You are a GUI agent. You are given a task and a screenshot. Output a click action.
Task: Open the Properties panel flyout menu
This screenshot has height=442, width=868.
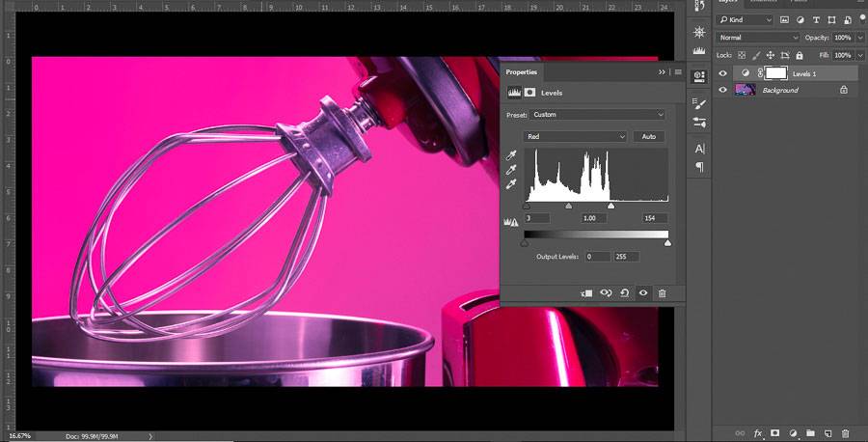tap(678, 72)
